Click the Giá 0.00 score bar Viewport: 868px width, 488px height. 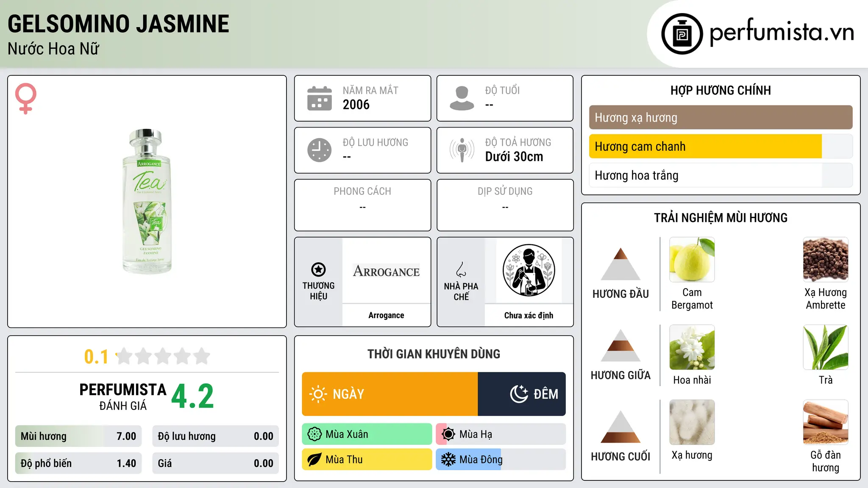pos(216,463)
